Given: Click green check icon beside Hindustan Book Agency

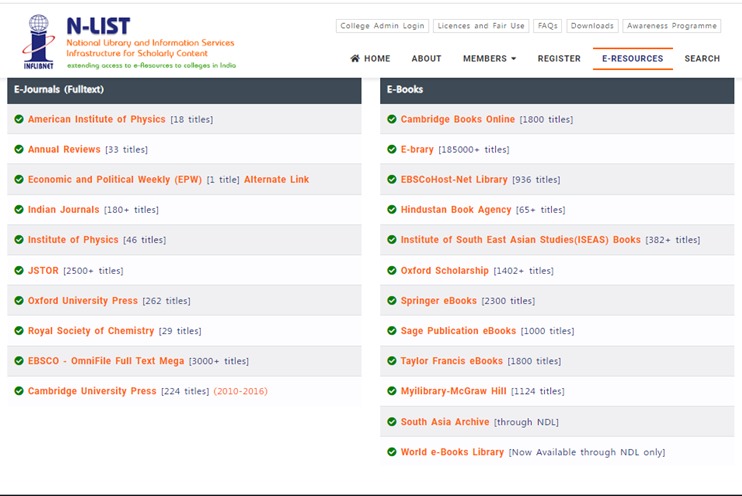Looking at the screenshot, I should [x=392, y=209].
